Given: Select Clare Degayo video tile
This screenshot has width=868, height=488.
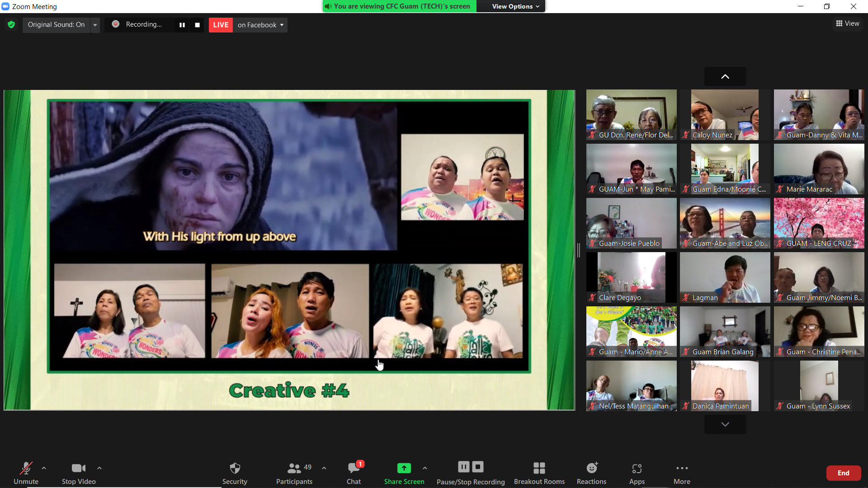Looking at the screenshot, I should tap(632, 277).
